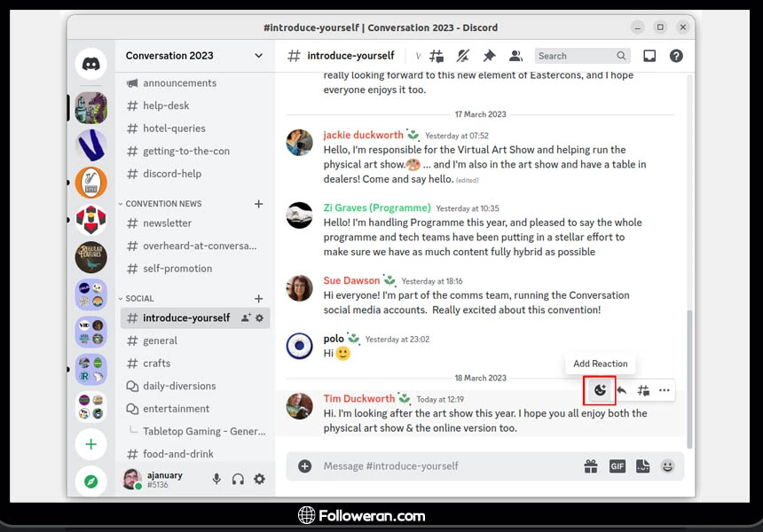Open the Threads icon in channel header
The width and height of the screenshot is (763, 532).
pyautogui.click(x=437, y=56)
